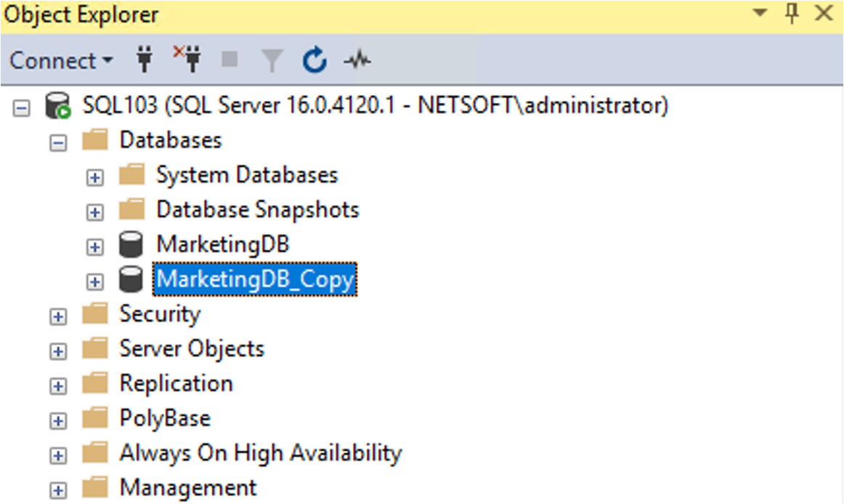Refresh the Object Explorer tree
844x504 pixels.
tap(314, 61)
